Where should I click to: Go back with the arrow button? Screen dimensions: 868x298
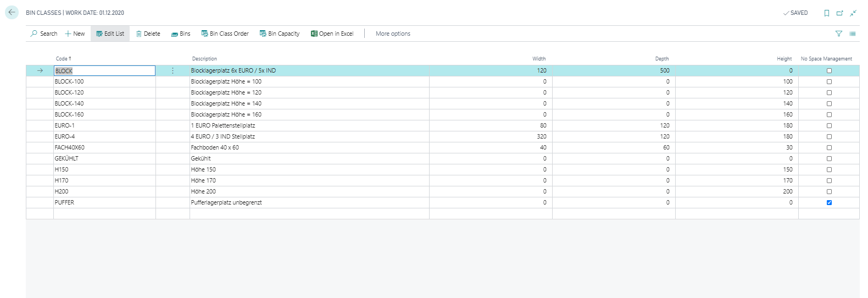click(x=12, y=12)
